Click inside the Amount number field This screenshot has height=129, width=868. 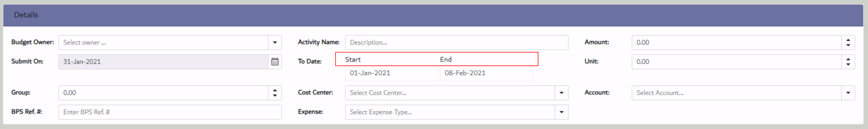[x=736, y=42]
